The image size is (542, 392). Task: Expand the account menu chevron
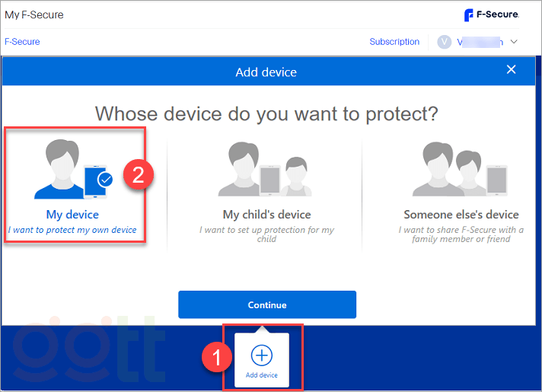click(x=514, y=42)
